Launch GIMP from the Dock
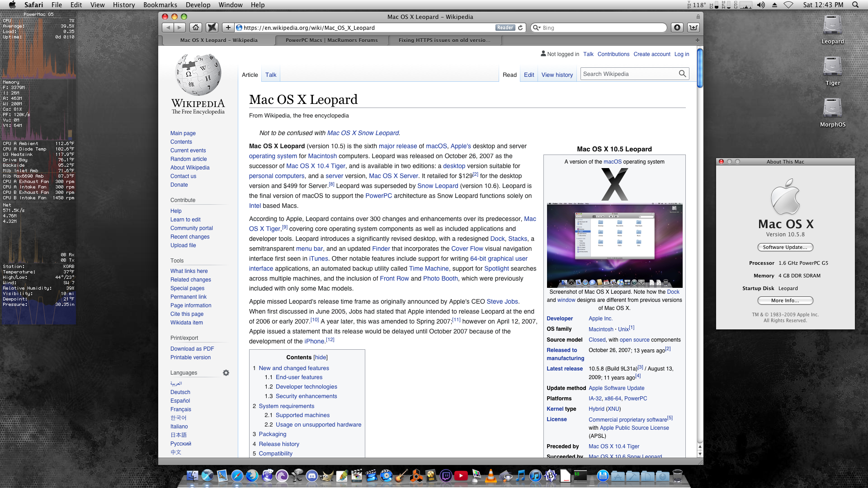868x488 pixels. 326,475
